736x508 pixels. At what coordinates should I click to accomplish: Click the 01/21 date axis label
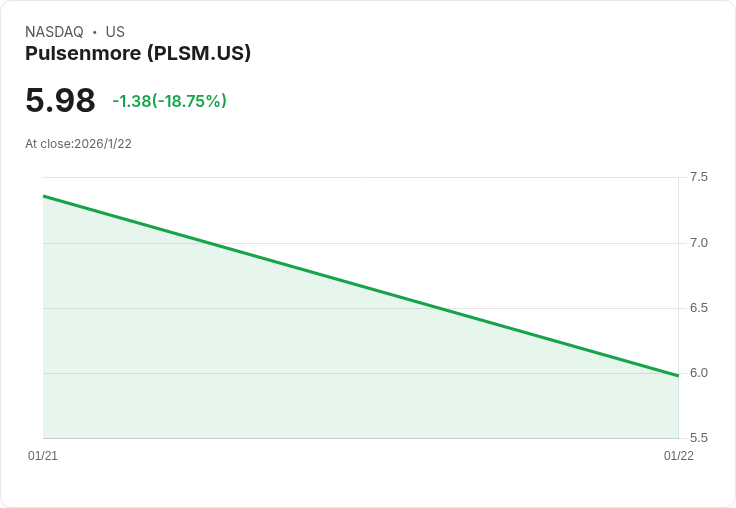coord(43,455)
